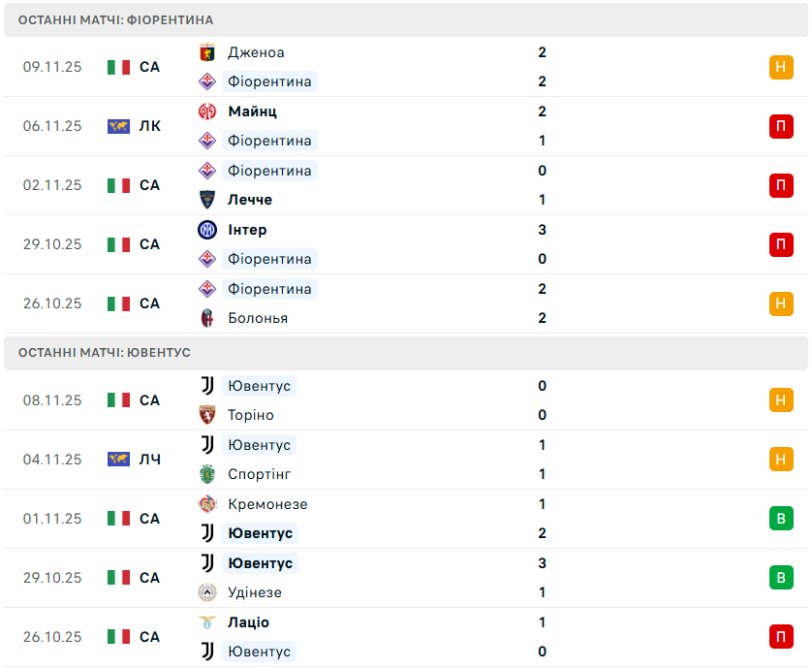Click the Bologna team crest
Image resolution: width=812 pixels, height=669 pixels.
[206, 318]
